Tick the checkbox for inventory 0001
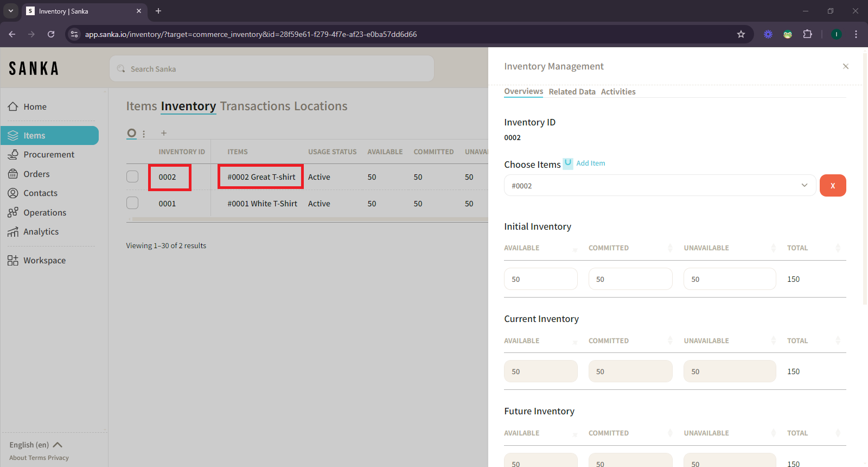The height and width of the screenshot is (467, 868). pos(132,203)
